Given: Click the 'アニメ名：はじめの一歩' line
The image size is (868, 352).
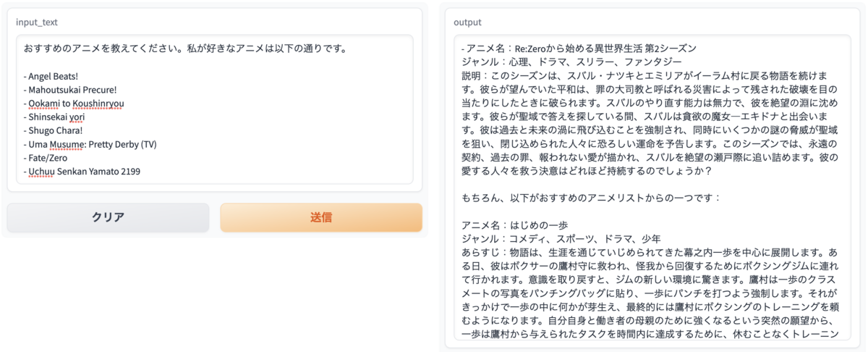Looking at the screenshot, I should [x=515, y=225].
